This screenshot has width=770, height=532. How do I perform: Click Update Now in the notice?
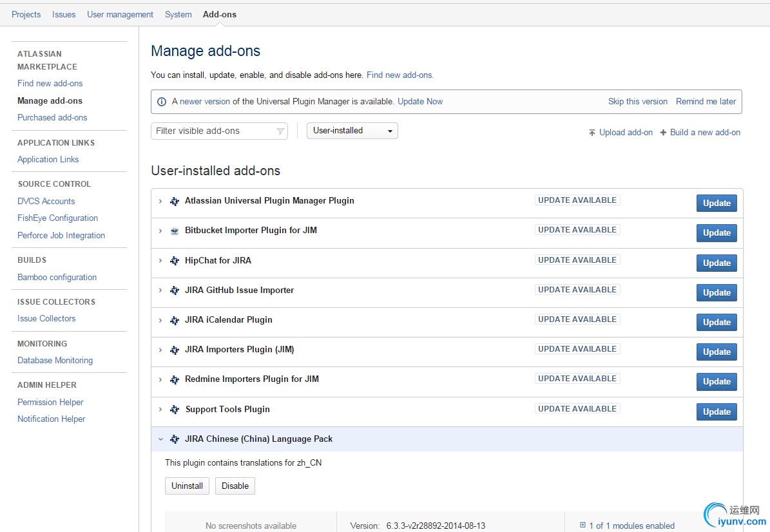click(420, 102)
